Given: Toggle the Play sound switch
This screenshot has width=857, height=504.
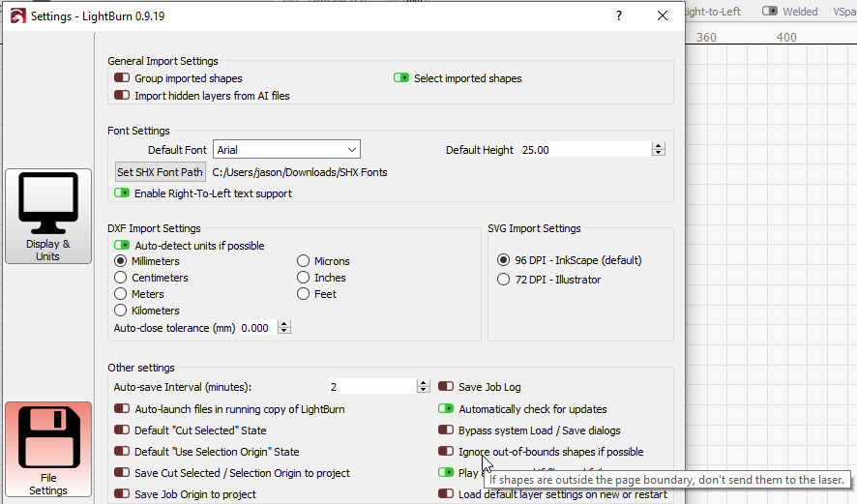Looking at the screenshot, I should pyautogui.click(x=446, y=472).
